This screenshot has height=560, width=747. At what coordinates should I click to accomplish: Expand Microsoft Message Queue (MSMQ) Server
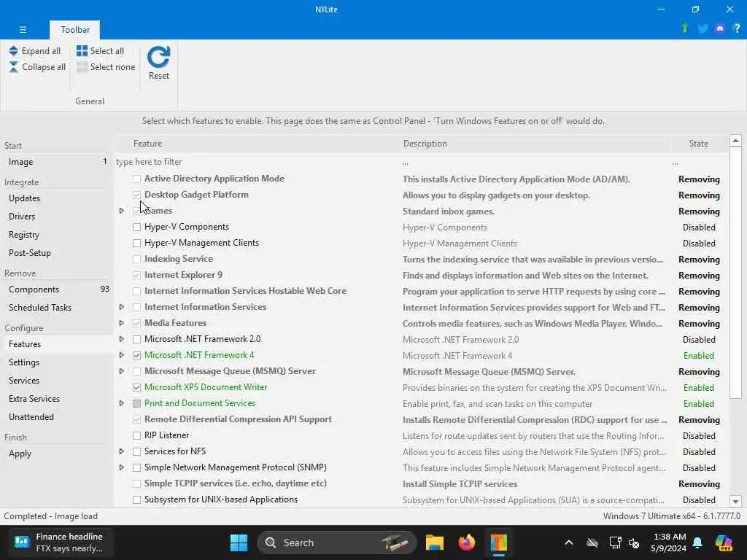coord(122,371)
